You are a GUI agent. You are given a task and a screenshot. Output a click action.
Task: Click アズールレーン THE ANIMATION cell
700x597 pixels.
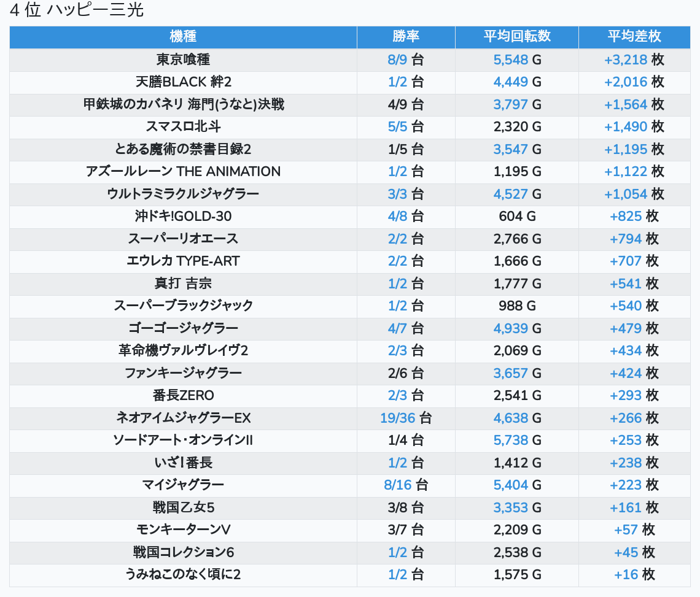(x=183, y=172)
